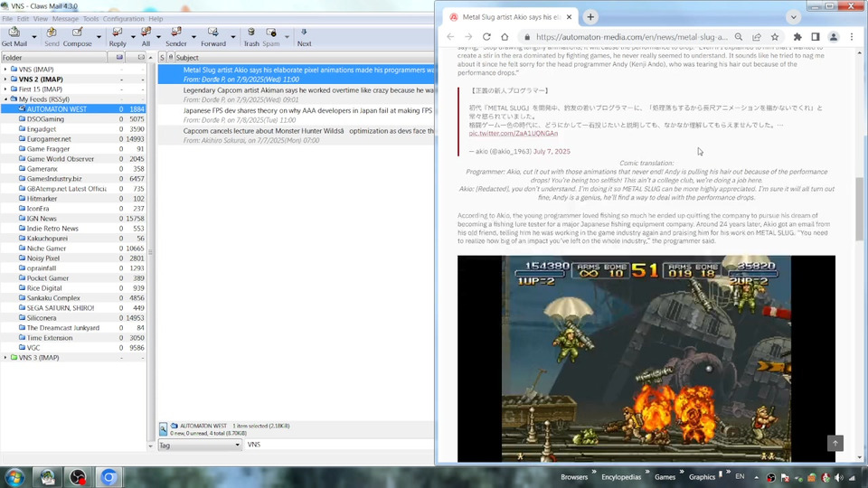This screenshot has height=488, width=868.
Task: Open the Help menu
Action: click(x=156, y=19)
